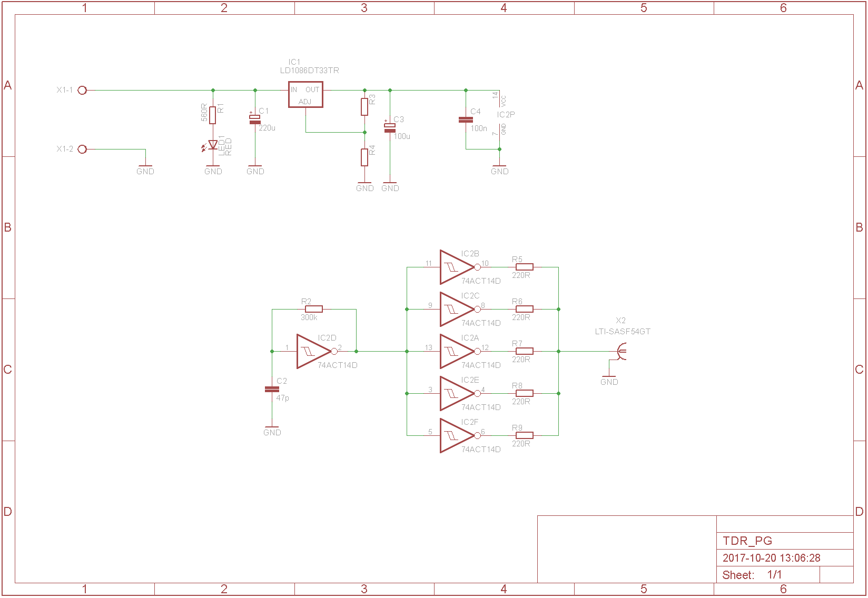Select the IC2F inverter gate symbol
Screen dimensions: 868x598
tap(456, 435)
